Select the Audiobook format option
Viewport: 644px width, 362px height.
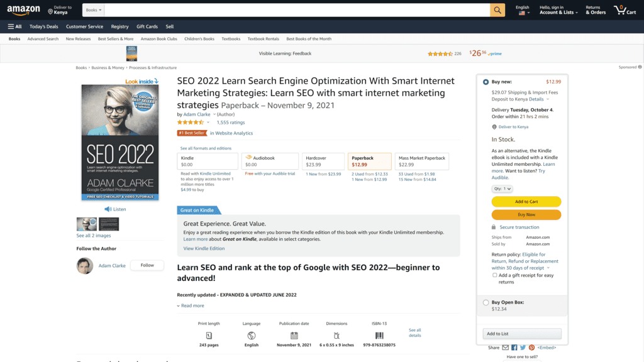270,162
